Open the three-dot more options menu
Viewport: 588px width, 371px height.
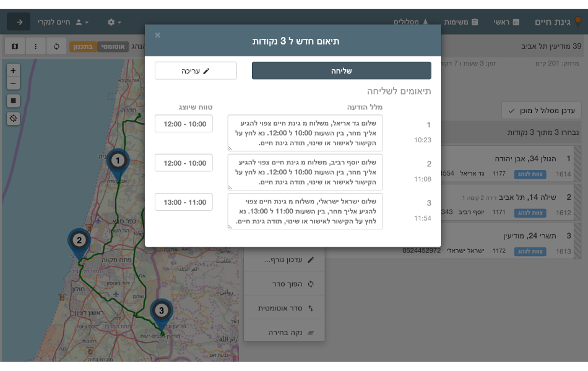point(36,46)
